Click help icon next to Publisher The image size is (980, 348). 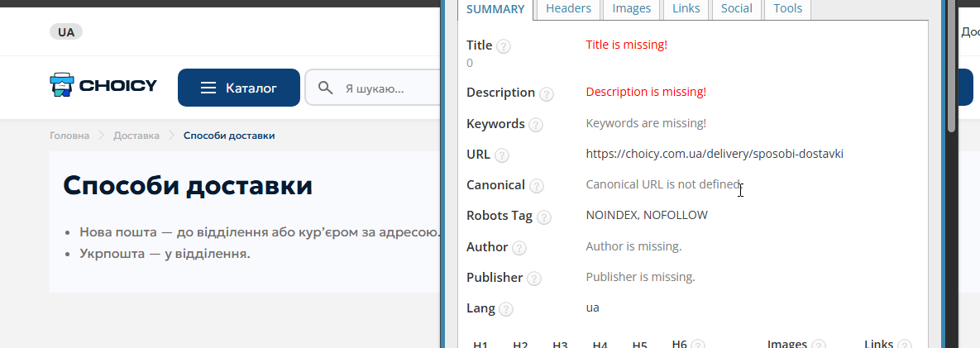point(533,279)
